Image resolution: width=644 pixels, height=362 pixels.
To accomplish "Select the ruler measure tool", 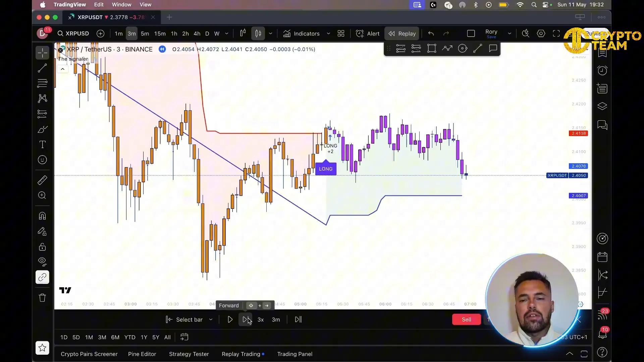I will point(42,180).
